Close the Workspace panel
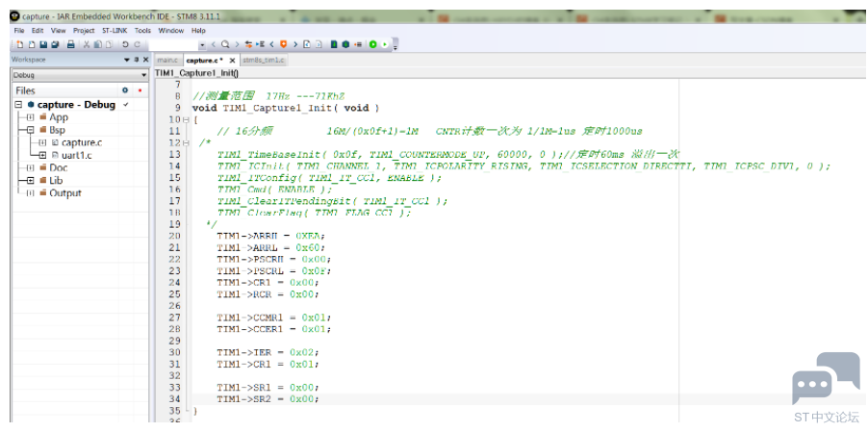868x432 pixels. (146, 60)
